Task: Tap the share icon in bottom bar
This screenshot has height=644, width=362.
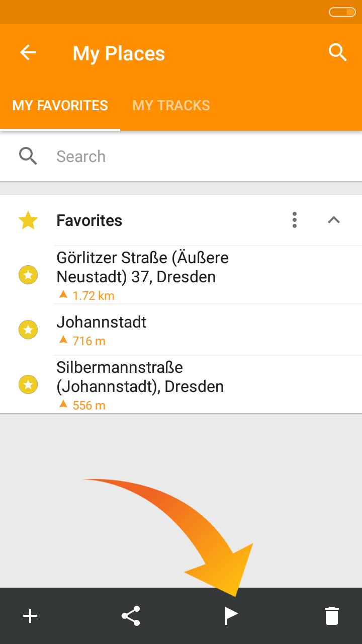Action: pos(131,616)
